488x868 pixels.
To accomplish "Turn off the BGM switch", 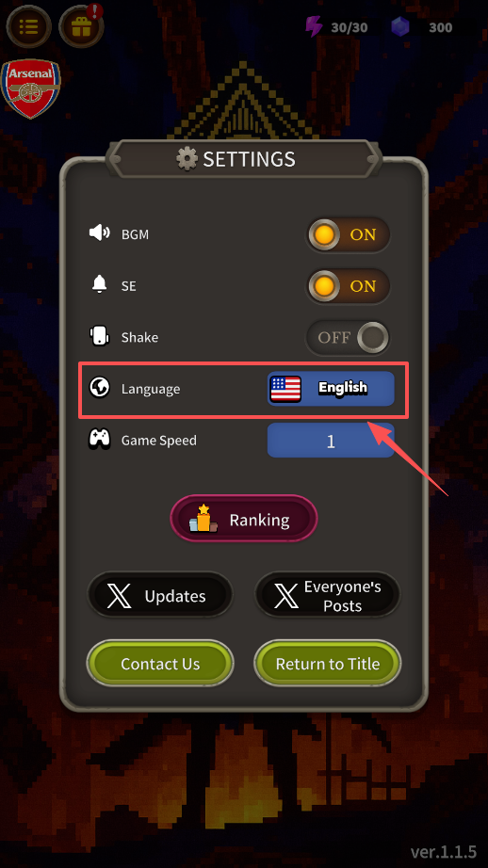I will 348,234.
